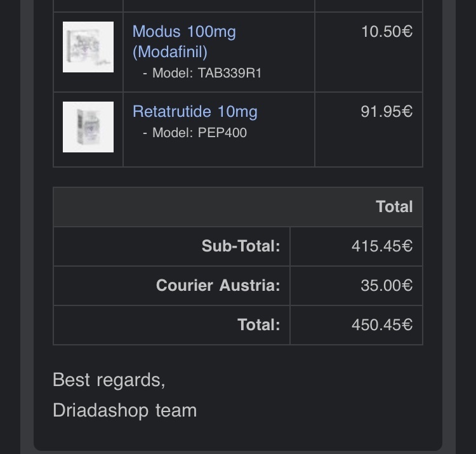The image size is (476, 454).
Task: Click the Sub-Total label
Action: (241, 246)
